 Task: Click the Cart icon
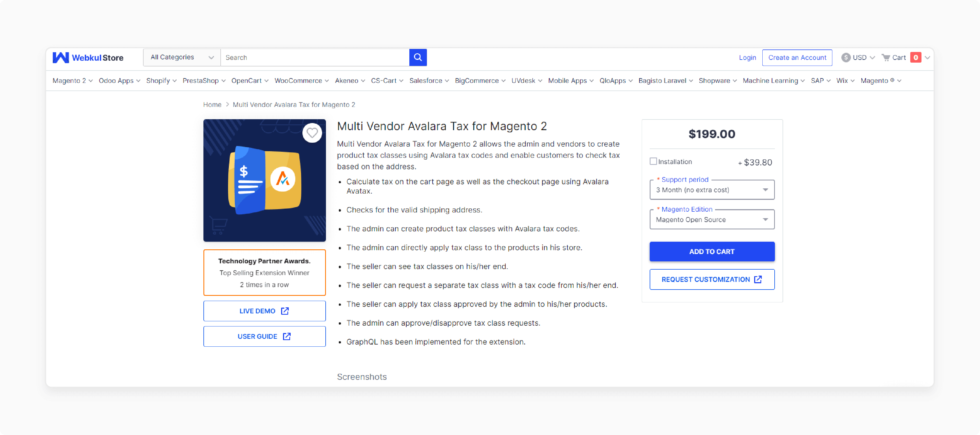point(886,57)
